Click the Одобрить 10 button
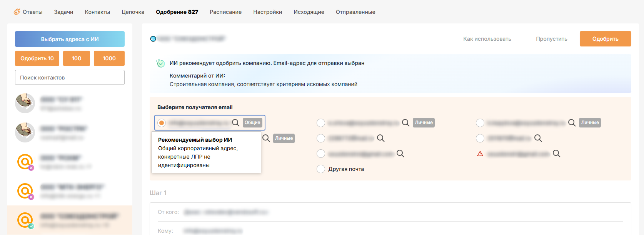Image resolution: width=644 pixels, height=235 pixels. click(37, 58)
